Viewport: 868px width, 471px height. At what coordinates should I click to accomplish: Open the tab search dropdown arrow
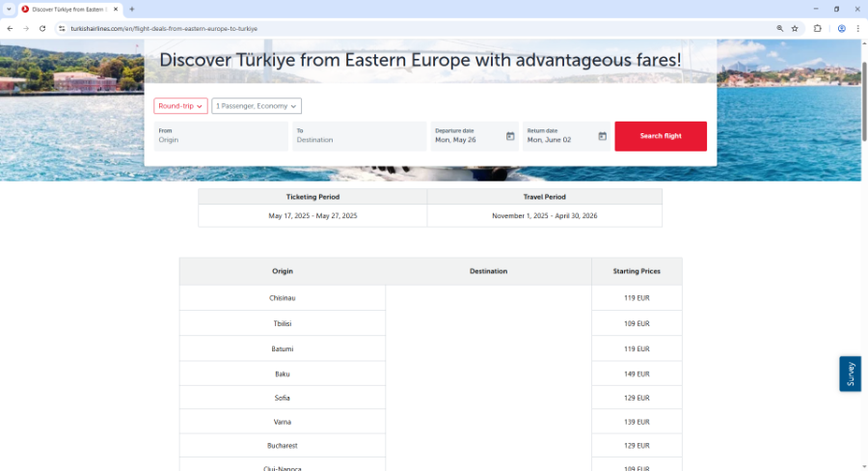9,9
